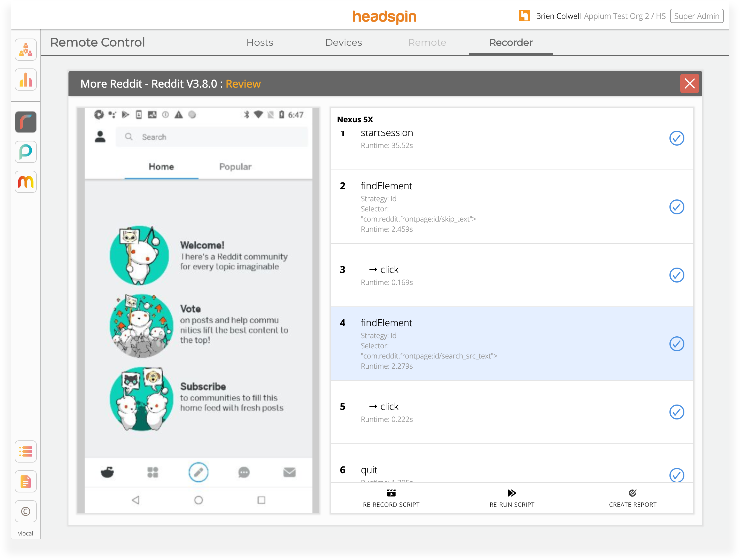Tap the communities grid icon in Reddit
740x560 pixels.
(x=153, y=472)
